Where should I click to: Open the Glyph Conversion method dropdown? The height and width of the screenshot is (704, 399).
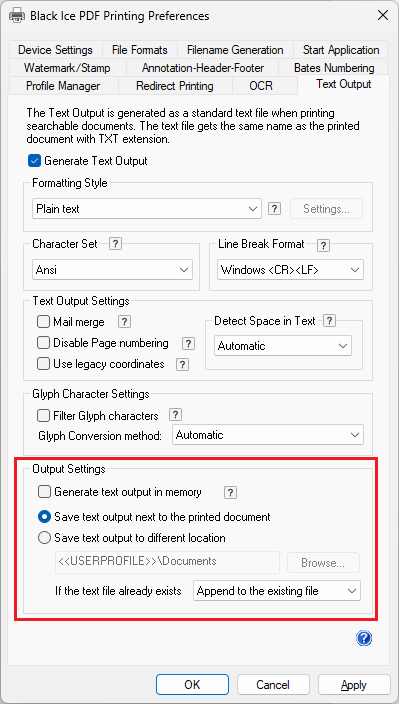click(x=268, y=435)
